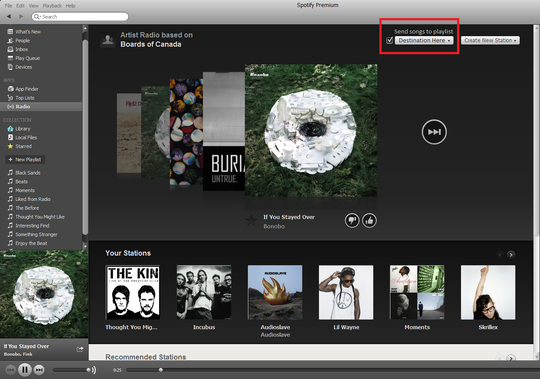Open the search magnifier dropdown
Image resolution: width=540 pixels, height=379 pixels.
(x=37, y=17)
